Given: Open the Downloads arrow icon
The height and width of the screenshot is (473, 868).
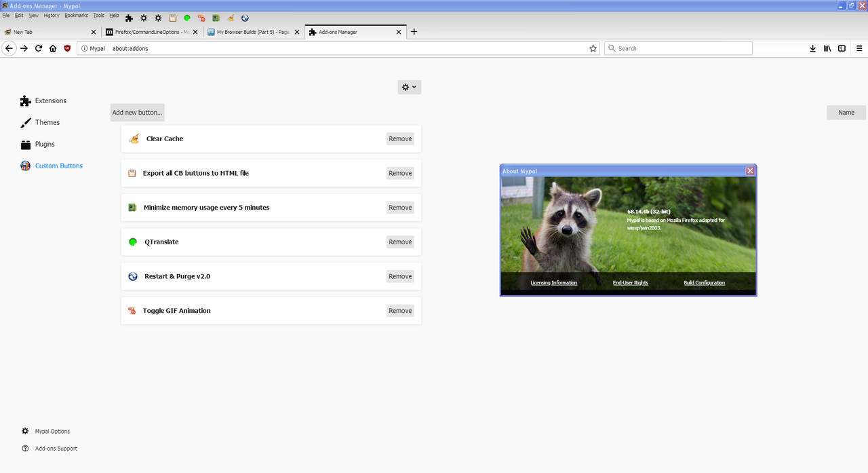Looking at the screenshot, I should coord(812,48).
